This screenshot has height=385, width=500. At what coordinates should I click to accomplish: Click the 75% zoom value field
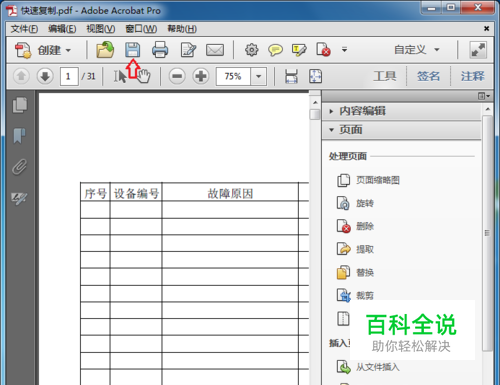[x=233, y=76]
